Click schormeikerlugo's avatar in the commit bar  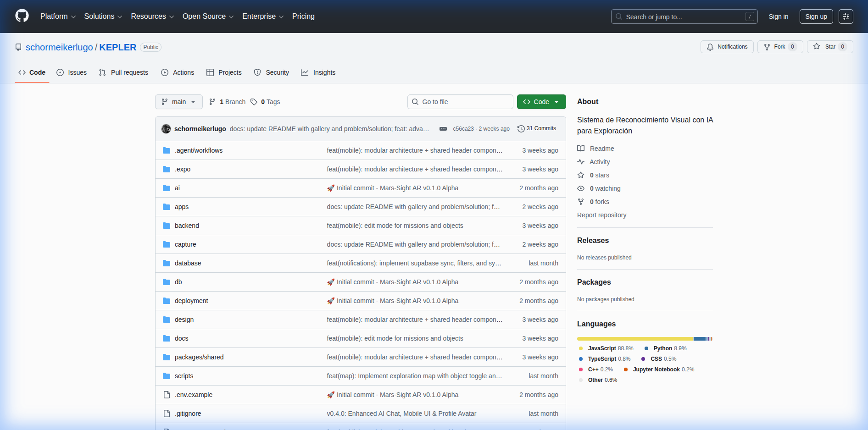[x=166, y=129]
